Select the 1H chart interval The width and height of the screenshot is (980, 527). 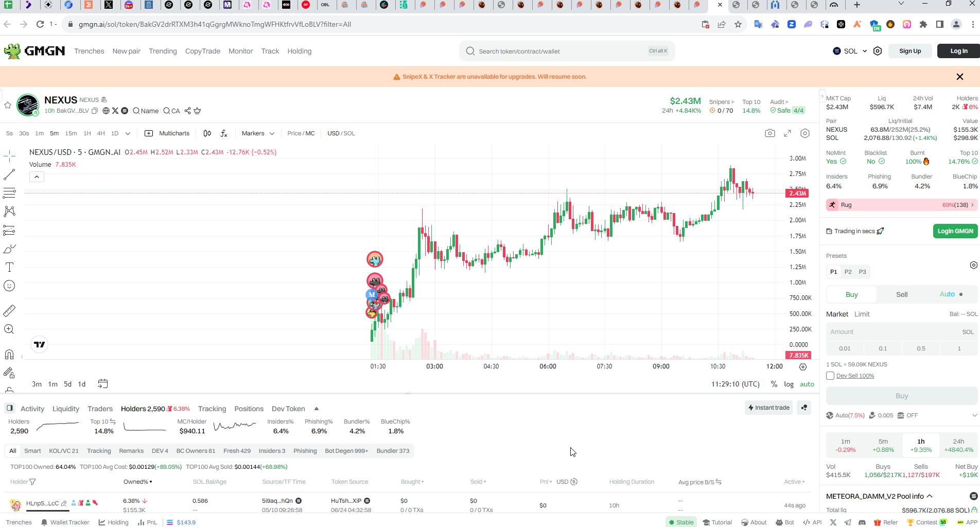coord(87,133)
